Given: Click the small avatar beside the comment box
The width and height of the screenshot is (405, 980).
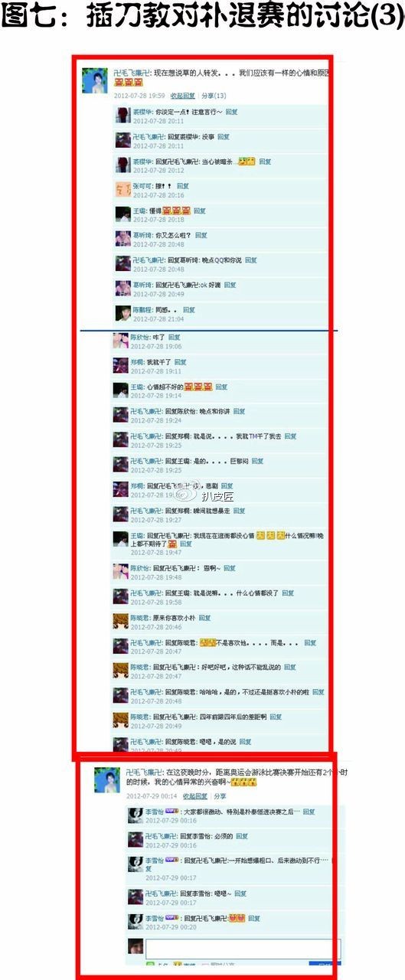Looking at the screenshot, I should click(x=136, y=946).
